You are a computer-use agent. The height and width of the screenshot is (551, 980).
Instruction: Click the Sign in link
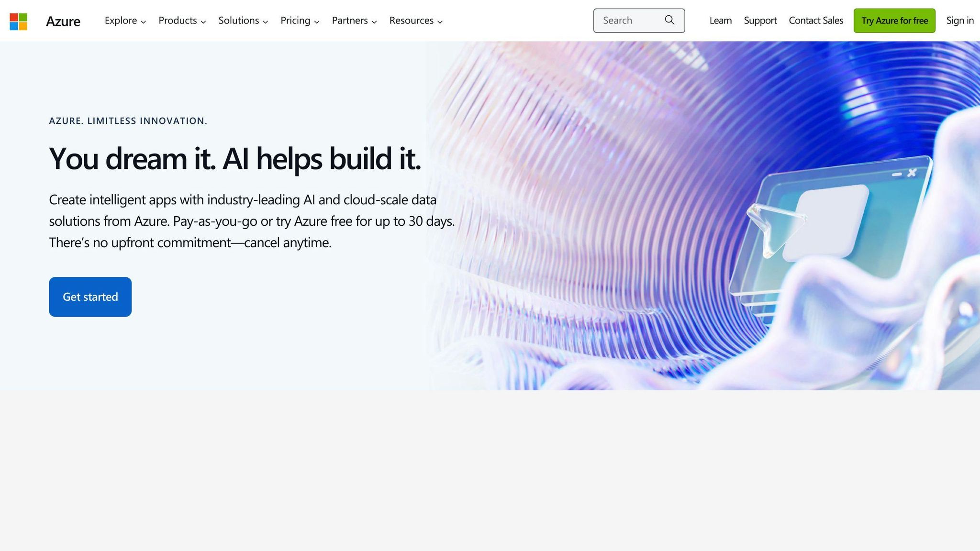tap(960, 21)
